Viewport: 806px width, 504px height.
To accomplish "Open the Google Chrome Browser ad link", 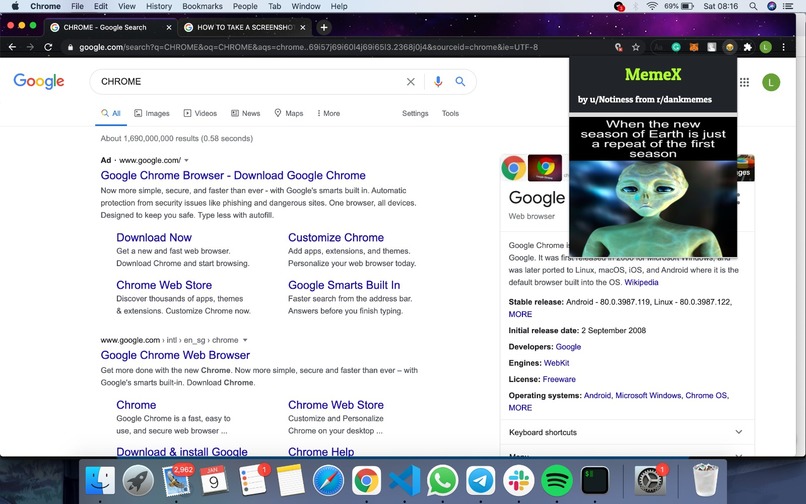I will click(233, 175).
